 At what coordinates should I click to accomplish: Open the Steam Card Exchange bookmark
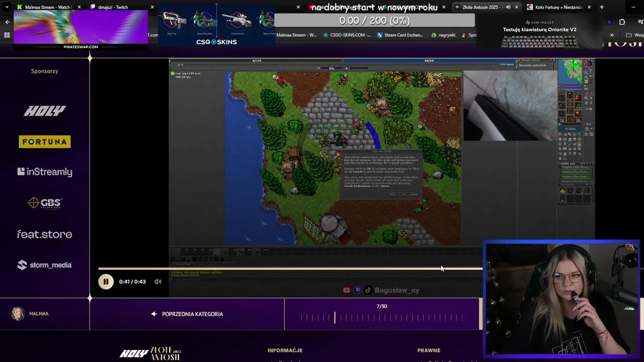[399, 35]
